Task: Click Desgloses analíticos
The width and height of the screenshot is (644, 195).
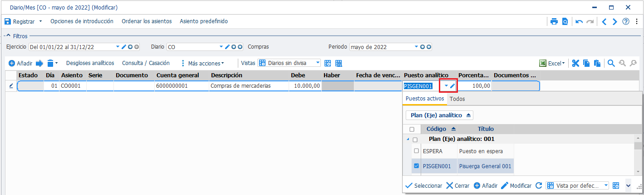Action: (90, 63)
